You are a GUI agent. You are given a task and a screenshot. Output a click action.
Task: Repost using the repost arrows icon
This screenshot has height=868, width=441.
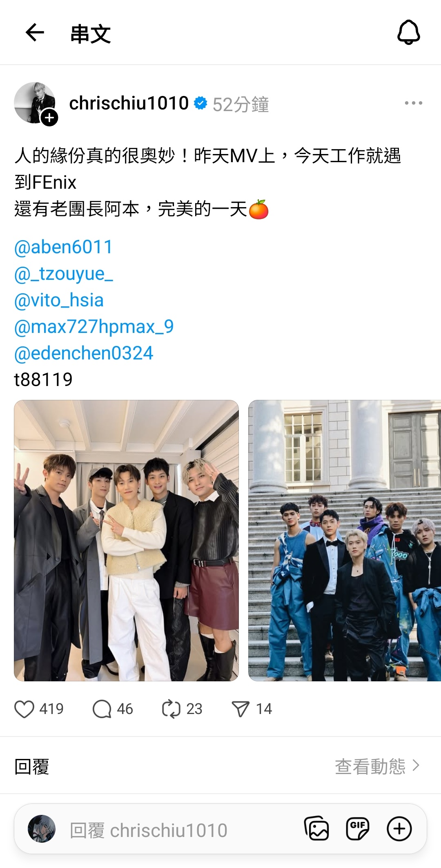coord(171,709)
